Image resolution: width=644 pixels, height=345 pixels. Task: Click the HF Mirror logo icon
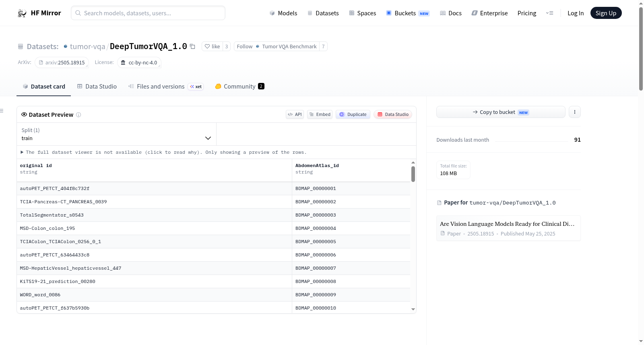pos(22,13)
